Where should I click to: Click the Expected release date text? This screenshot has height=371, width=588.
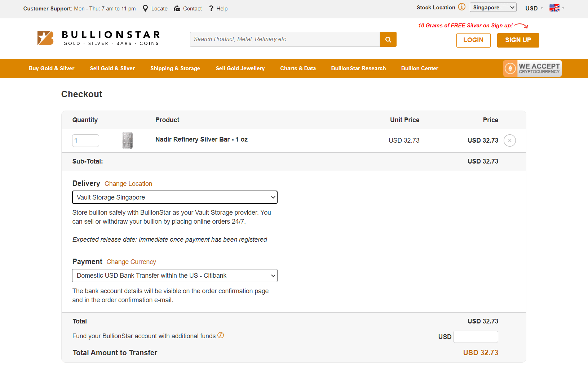click(170, 240)
